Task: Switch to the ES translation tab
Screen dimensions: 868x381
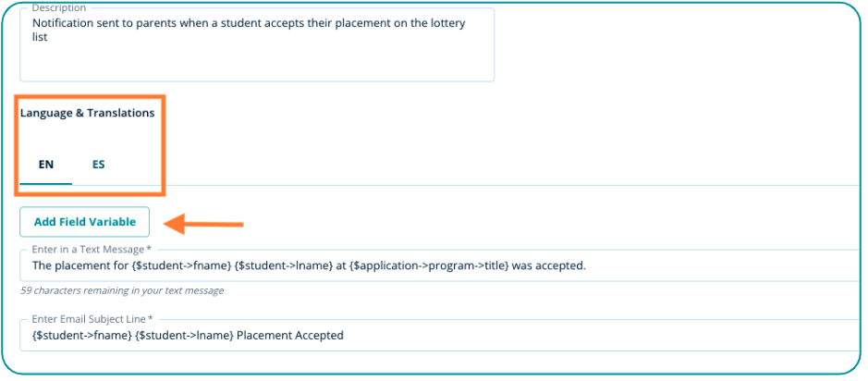Action: pyautogui.click(x=99, y=165)
